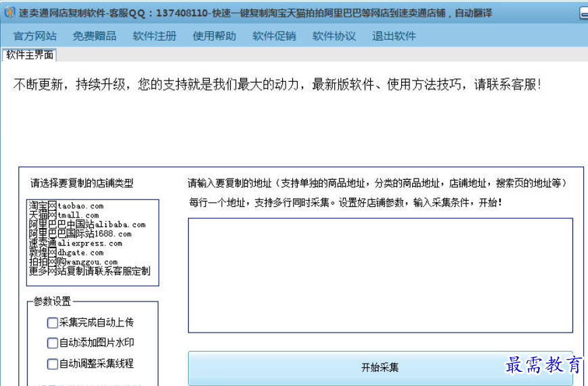Open 软件协议 menu item
The image size is (588, 386).
tap(334, 36)
